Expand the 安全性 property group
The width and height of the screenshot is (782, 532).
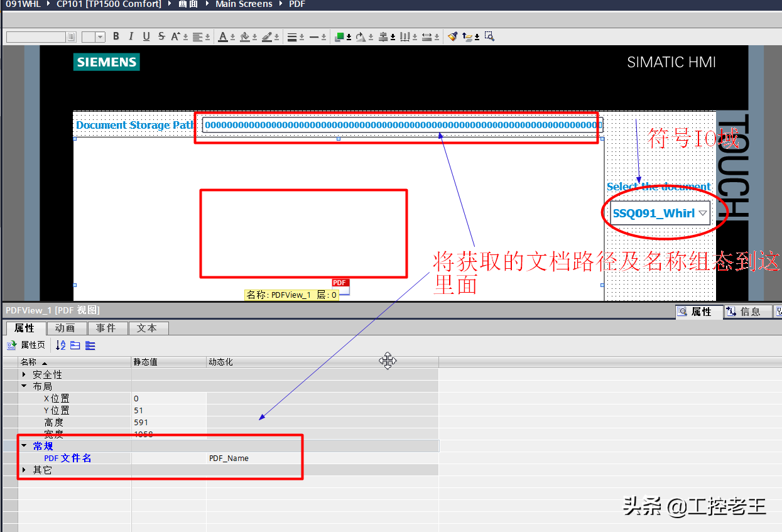pos(24,374)
